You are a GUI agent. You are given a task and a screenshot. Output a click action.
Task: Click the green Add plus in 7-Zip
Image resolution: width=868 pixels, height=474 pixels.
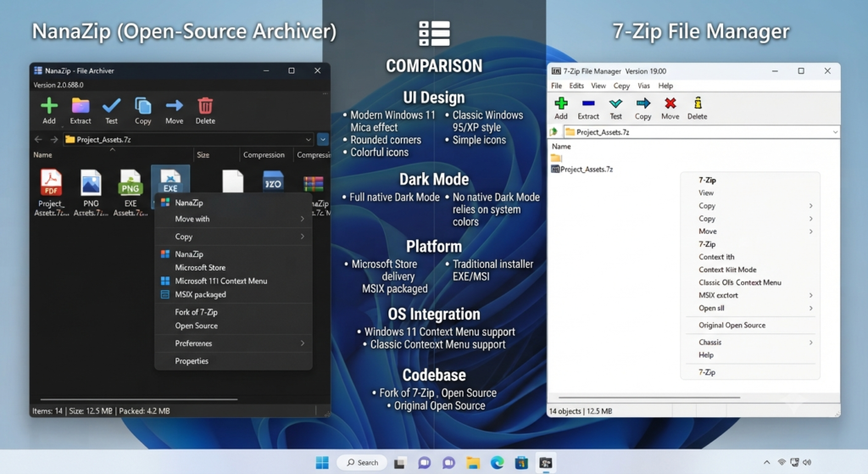point(561,103)
